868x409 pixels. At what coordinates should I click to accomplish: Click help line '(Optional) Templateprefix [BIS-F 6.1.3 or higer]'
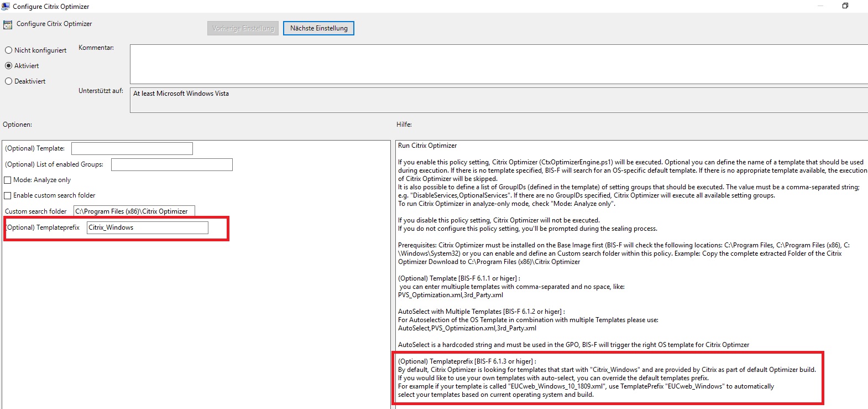[467, 361]
